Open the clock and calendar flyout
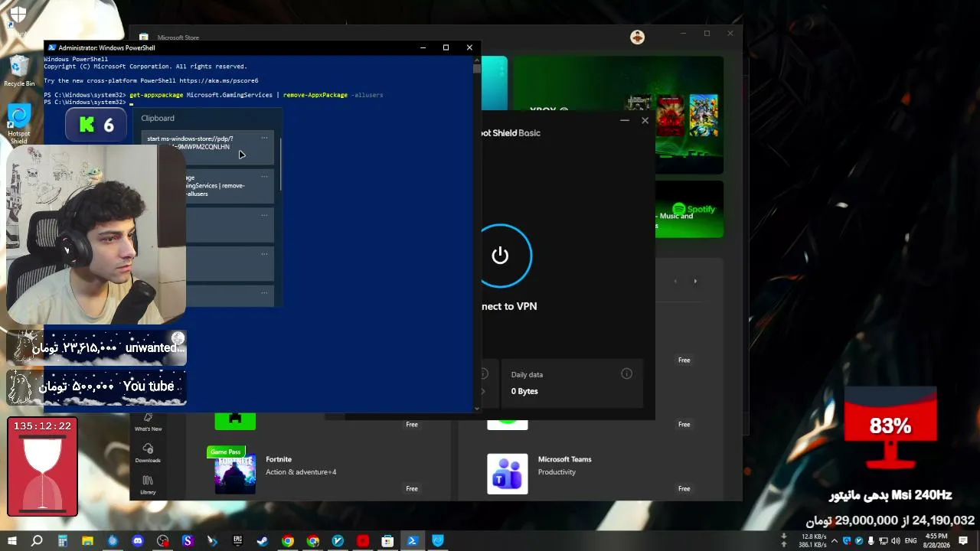 pos(936,541)
